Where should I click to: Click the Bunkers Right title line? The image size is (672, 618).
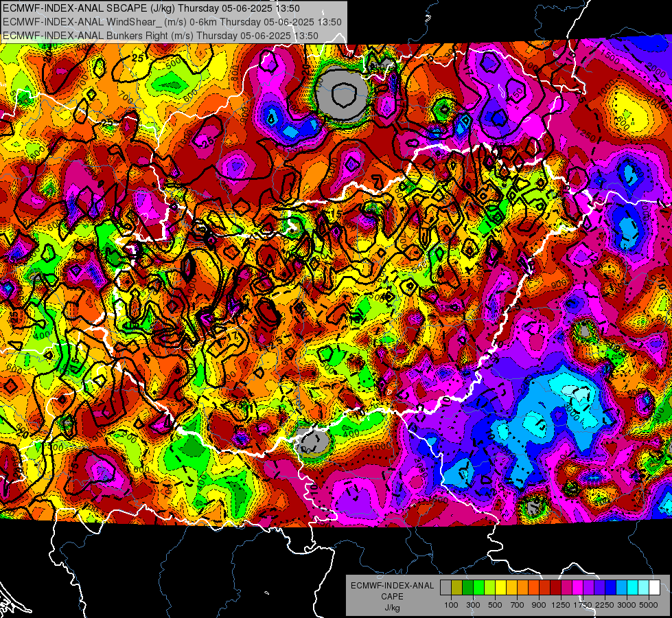coord(161,36)
